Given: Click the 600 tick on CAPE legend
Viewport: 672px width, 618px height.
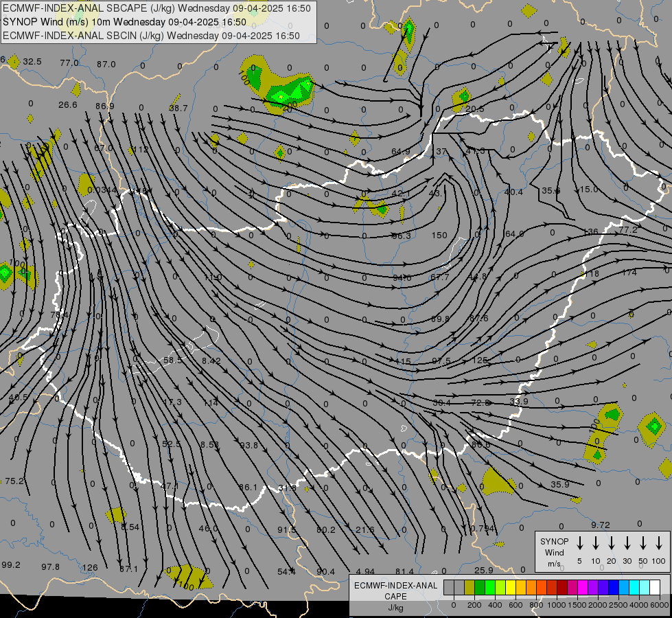Looking at the screenshot, I should [515, 605].
